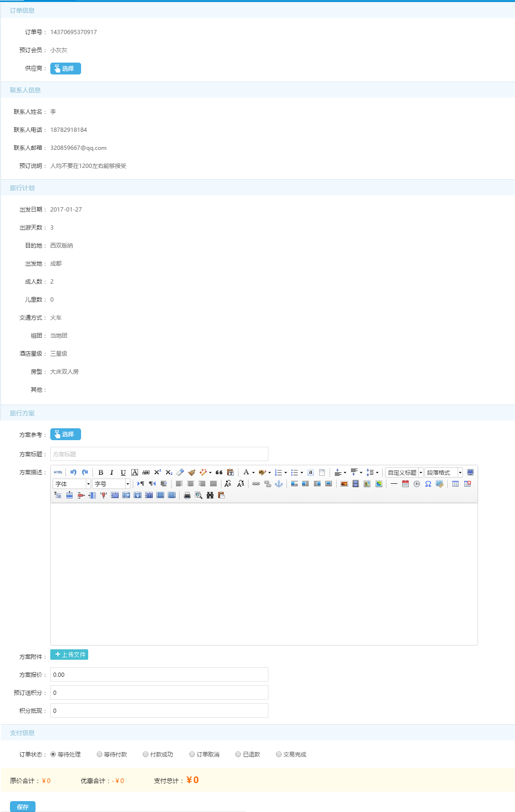515x812 pixels.
Task: Open the 自定义标题 custom heading dropdown
Action: [x=404, y=472]
